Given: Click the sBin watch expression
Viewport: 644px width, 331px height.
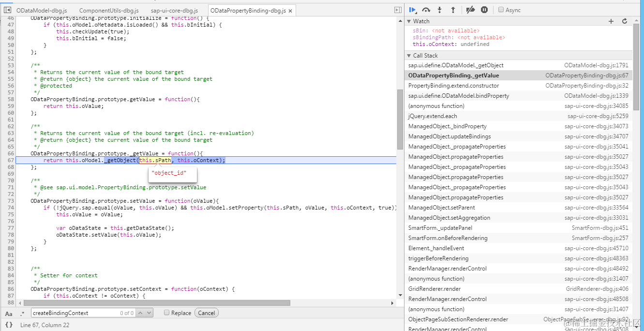Looking at the screenshot, I should point(446,30).
